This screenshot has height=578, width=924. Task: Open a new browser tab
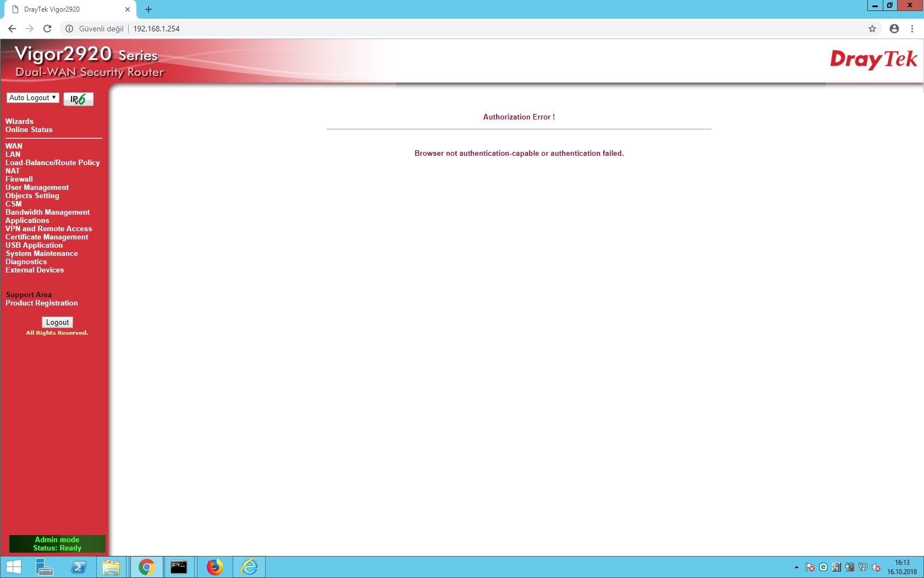pyautogui.click(x=148, y=9)
